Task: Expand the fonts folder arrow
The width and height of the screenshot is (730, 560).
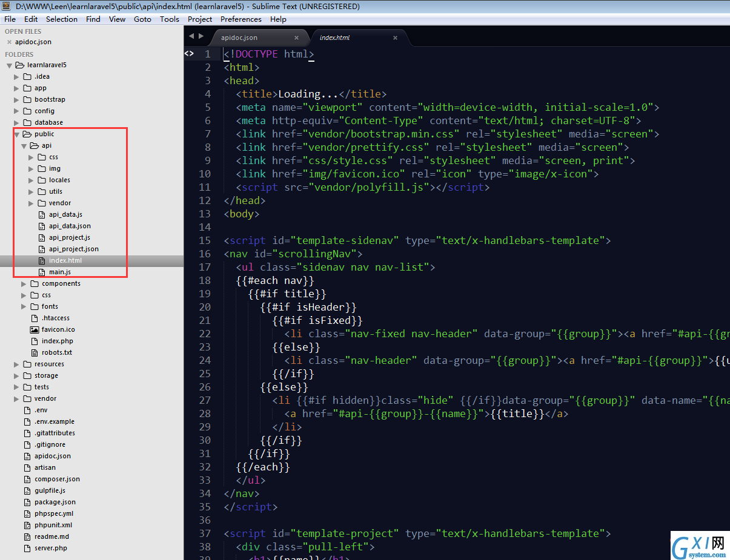Action: [x=24, y=306]
